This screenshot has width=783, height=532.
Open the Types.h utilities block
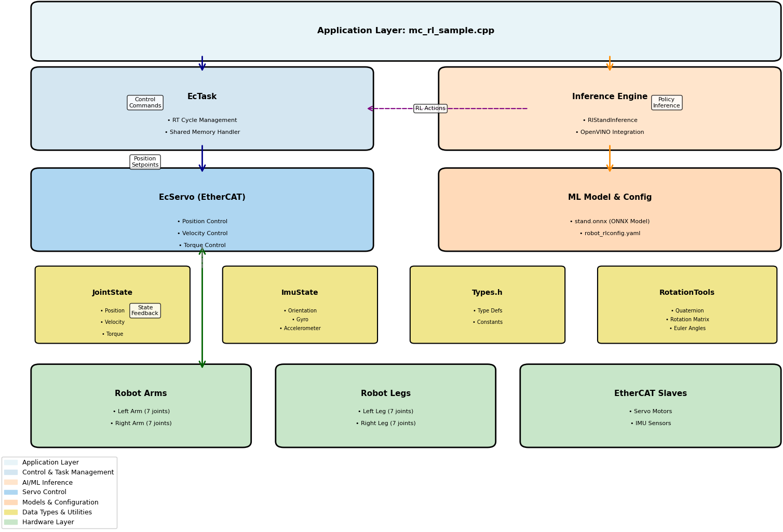coord(487,304)
